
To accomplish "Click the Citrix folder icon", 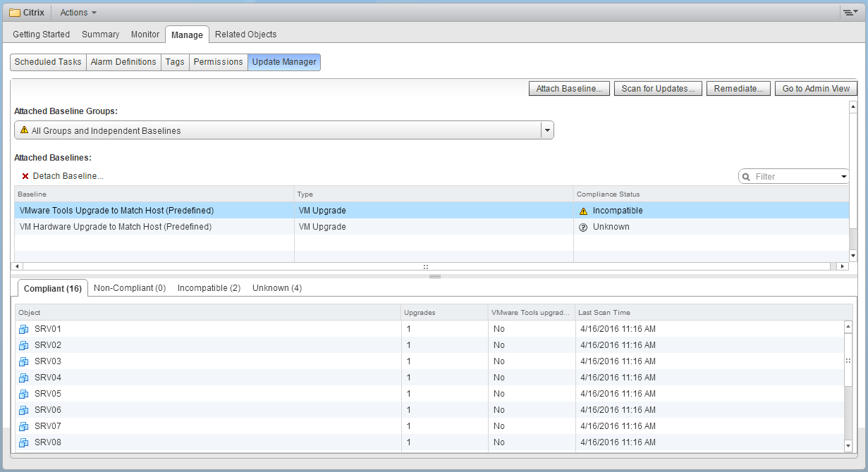I will [x=14, y=13].
